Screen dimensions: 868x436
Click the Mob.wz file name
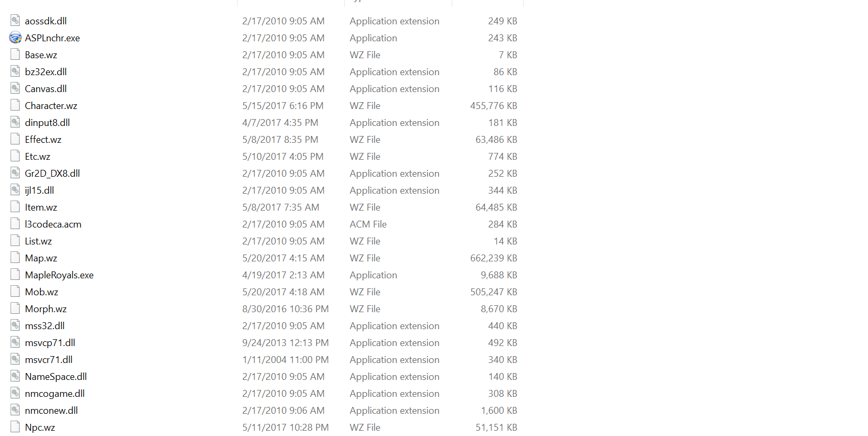(41, 292)
